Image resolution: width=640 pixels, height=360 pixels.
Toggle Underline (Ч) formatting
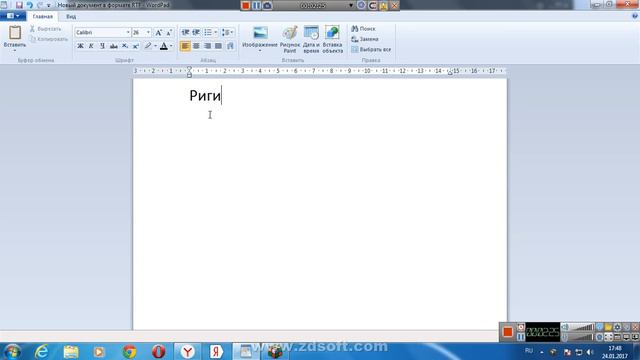tap(102, 46)
